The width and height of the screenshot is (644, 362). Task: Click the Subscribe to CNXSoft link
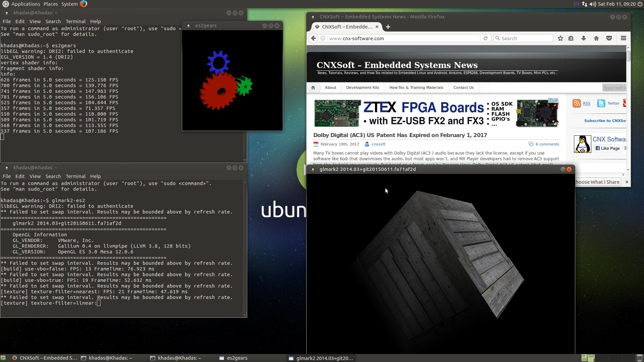pyautogui.click(x=605, y=121)
